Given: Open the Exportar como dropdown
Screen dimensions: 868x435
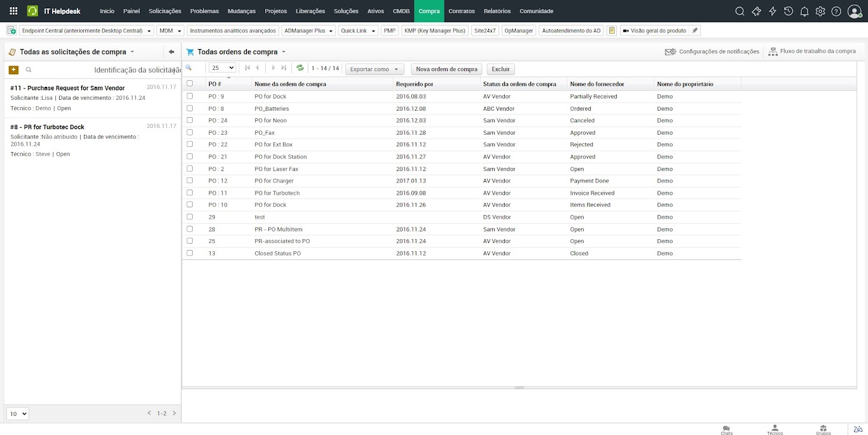Looking at the screenshot, I should [375, 69].
